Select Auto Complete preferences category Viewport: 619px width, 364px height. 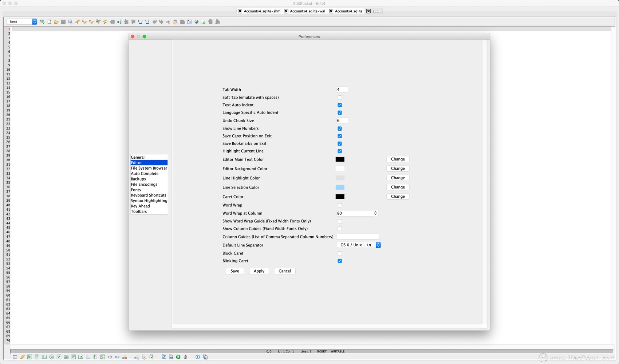click(x=149, y=174)
